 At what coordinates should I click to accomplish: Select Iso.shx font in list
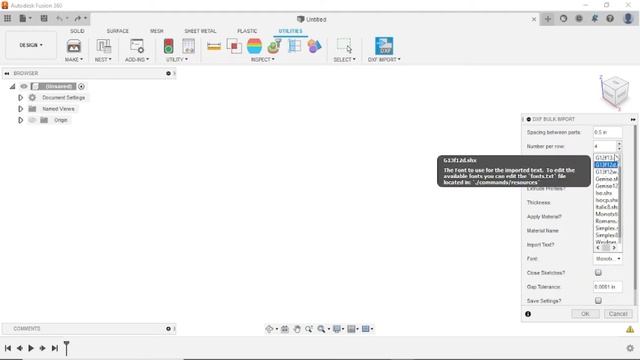[606, 193]
